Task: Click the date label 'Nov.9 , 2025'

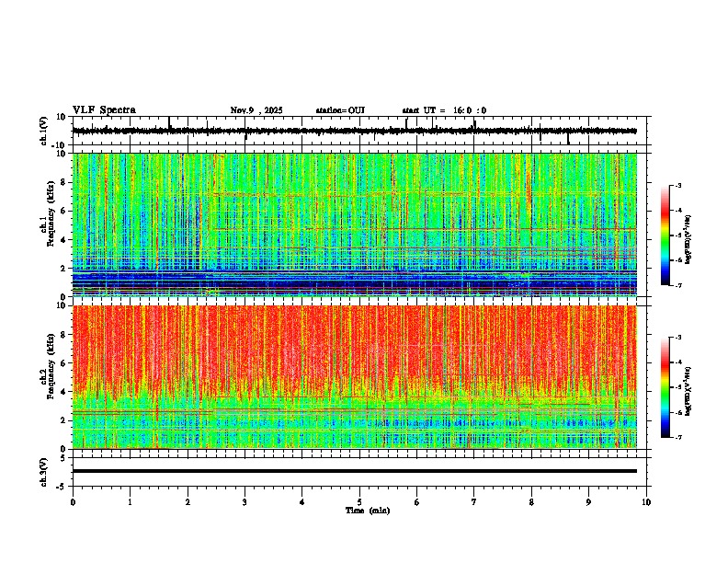Action: pos(256,110)
